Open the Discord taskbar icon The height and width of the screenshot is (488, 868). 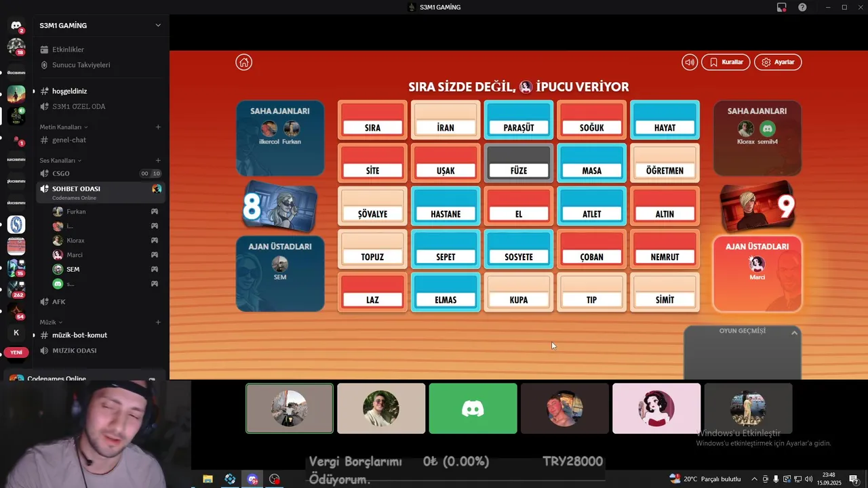click(x=252, y=479)
